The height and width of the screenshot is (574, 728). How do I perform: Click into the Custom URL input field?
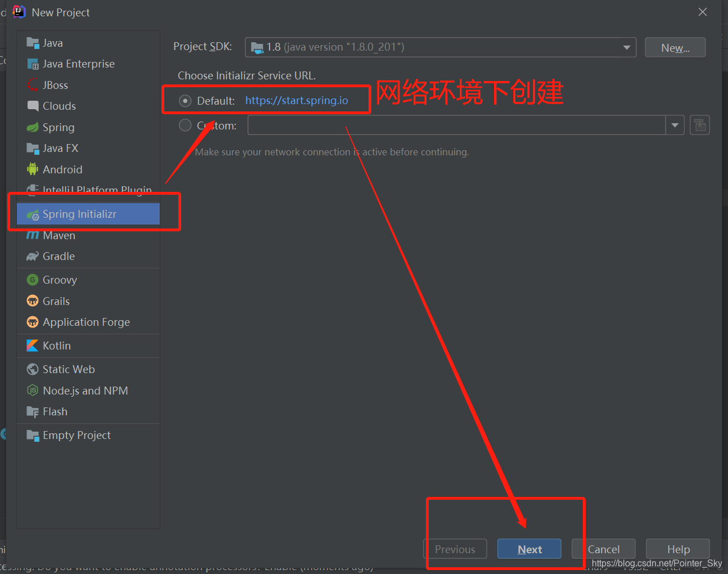coord(456,125)
